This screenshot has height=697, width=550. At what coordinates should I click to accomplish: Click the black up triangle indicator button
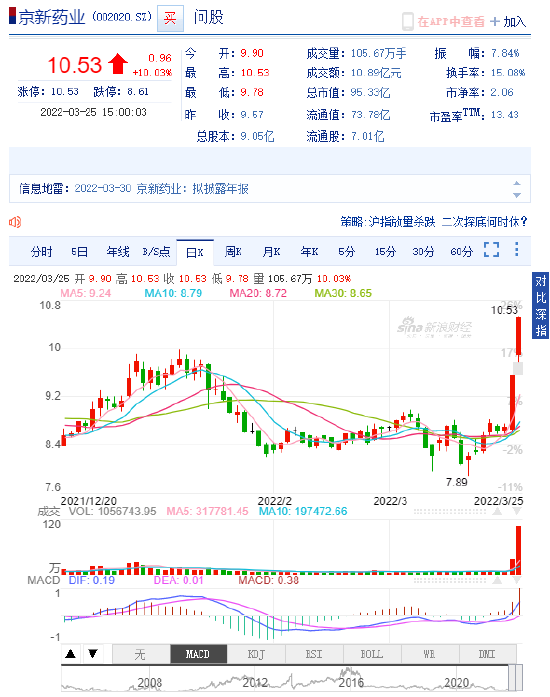click(x=71, y=654)
